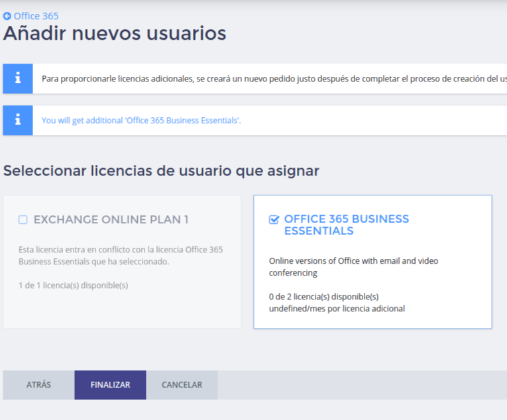This screenshot has width=507, height=420.
Task: Open the Office 365 breadcrumb link
Action: [x=36, y=16]
